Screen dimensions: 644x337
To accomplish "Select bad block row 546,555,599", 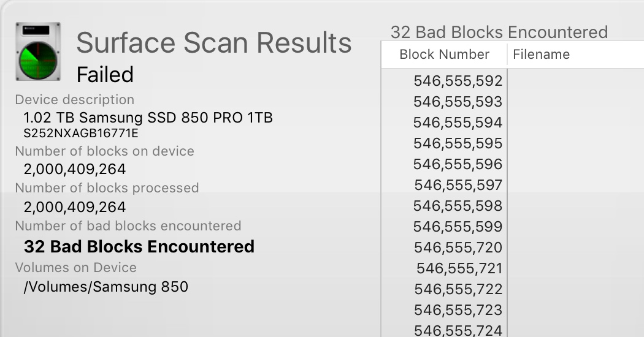I will click(x=458, y=227).
